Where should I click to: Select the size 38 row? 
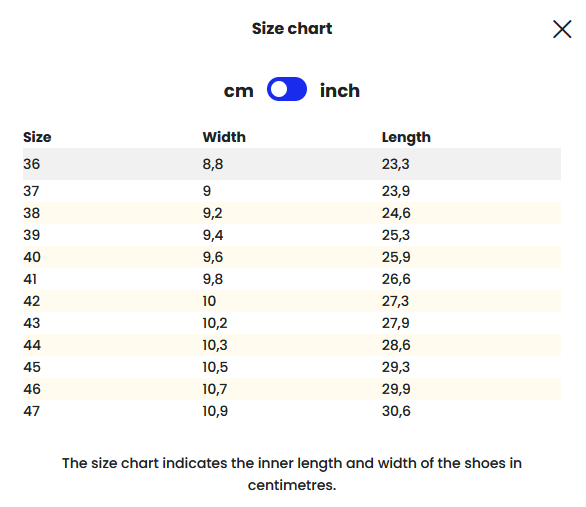pos(292,213)
